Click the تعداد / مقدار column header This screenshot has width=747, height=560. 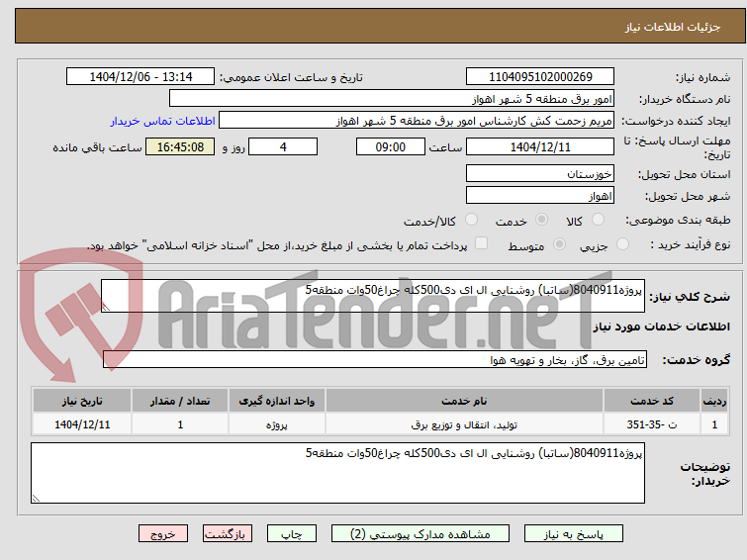click(x=180, y=401)
